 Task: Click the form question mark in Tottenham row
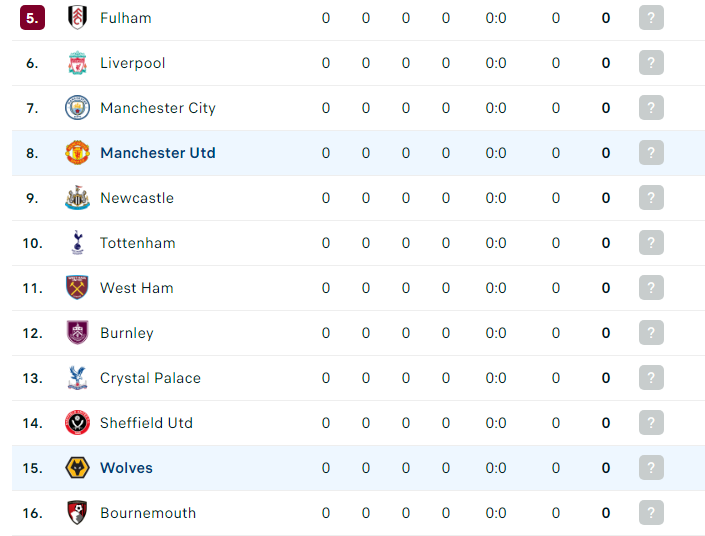pyautogui.click(x=651, y=243)
